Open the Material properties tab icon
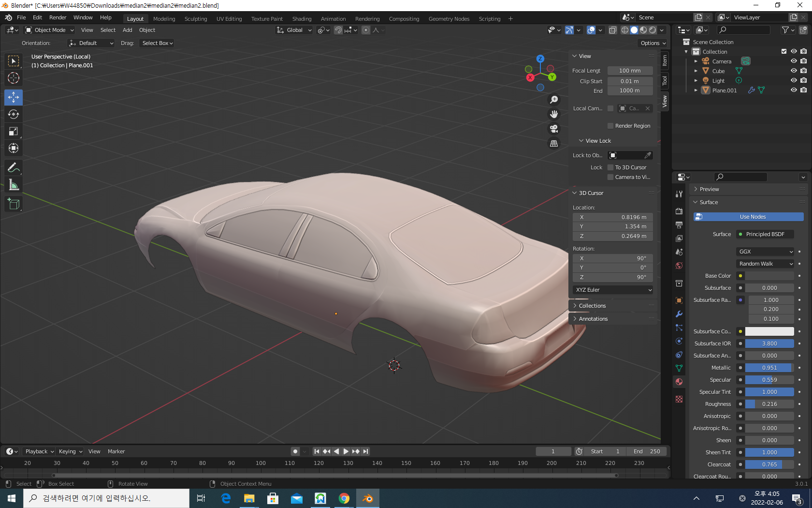Image resolution: width=812 pixels, height=508 pixels. tap(679, 382)
